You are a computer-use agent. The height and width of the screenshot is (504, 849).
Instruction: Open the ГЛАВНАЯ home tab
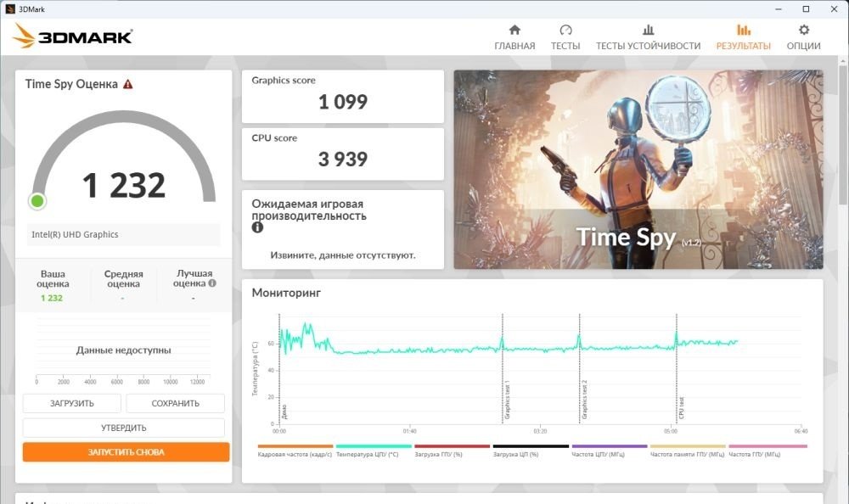click(514, 37)
